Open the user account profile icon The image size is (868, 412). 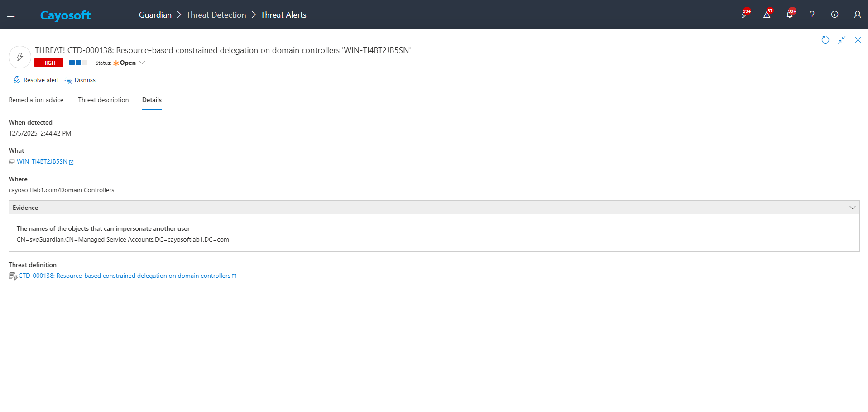coord(857,15)
